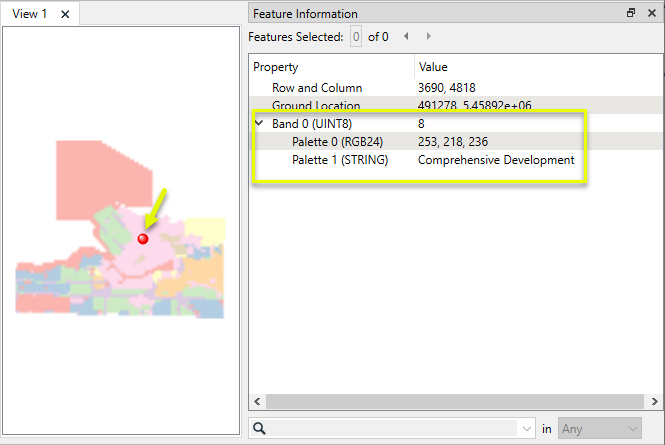The image size is (665, 445).
Task: Click the red point marker on map
Action: click(x=143, y=239)
